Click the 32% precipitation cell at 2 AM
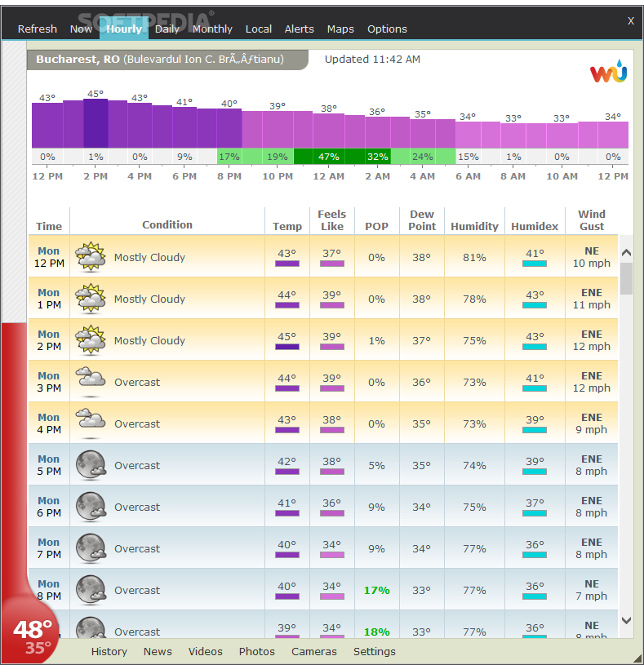 pos(378,157)
